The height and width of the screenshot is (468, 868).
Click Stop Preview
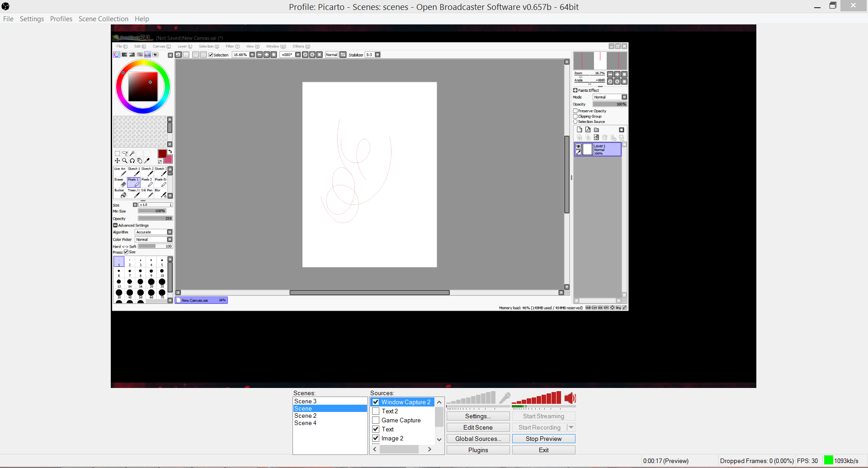tap(544, 439)
